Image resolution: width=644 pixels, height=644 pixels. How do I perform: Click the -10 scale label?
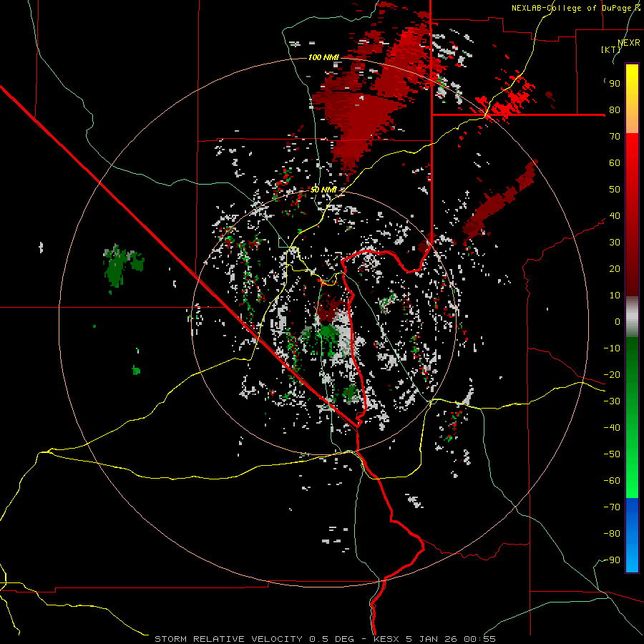pyautogui.click(x=612, y=348)
